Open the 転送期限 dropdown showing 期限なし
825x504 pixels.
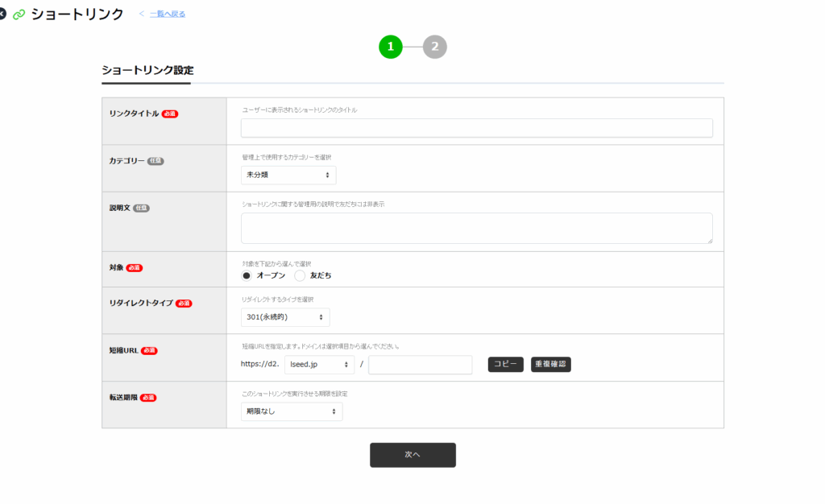coord(292,411)
